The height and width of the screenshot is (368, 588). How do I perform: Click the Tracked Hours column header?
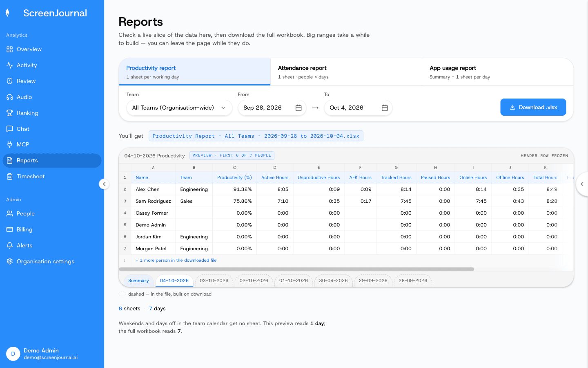tap(396, 178)
